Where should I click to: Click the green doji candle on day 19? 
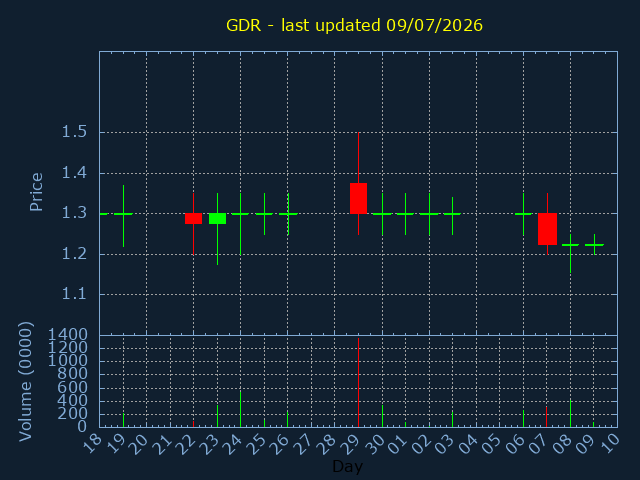pyautogui.click(x=123, y=214)
